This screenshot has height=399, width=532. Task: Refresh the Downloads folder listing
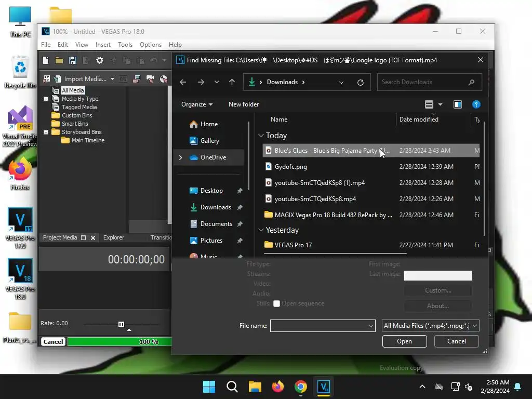pyautogui.click(x=361, y=82)
